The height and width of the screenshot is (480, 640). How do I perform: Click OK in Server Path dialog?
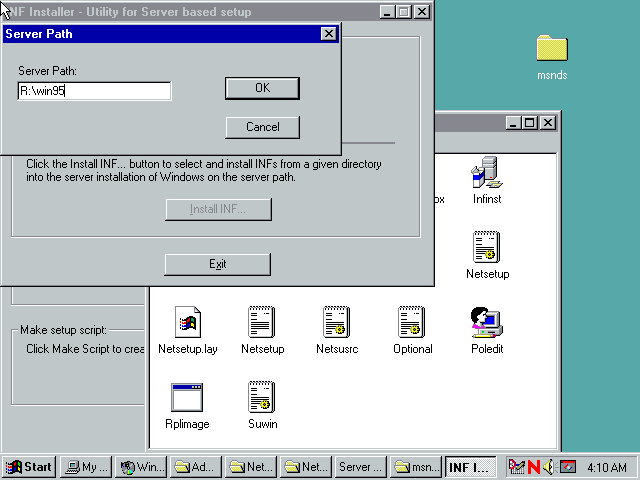262,88
